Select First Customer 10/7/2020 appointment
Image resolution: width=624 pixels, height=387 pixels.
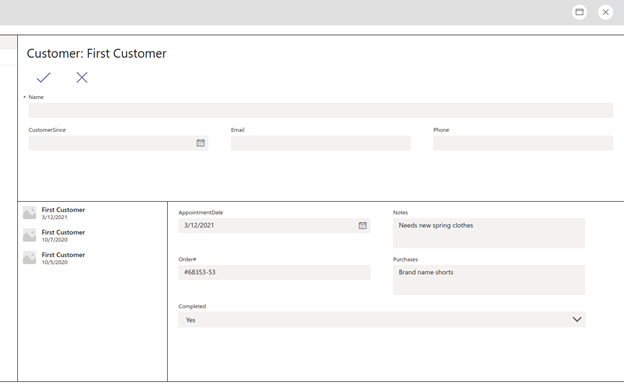[x=92, y=235]
